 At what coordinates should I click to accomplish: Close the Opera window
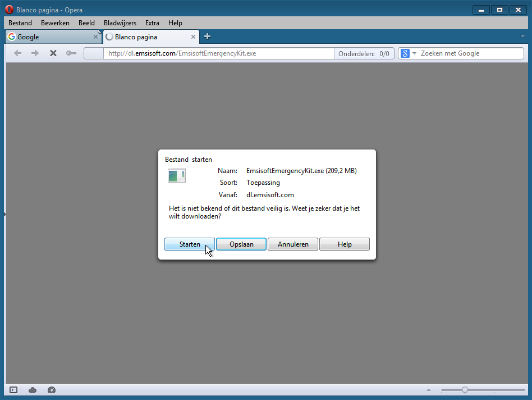[518, 10]
